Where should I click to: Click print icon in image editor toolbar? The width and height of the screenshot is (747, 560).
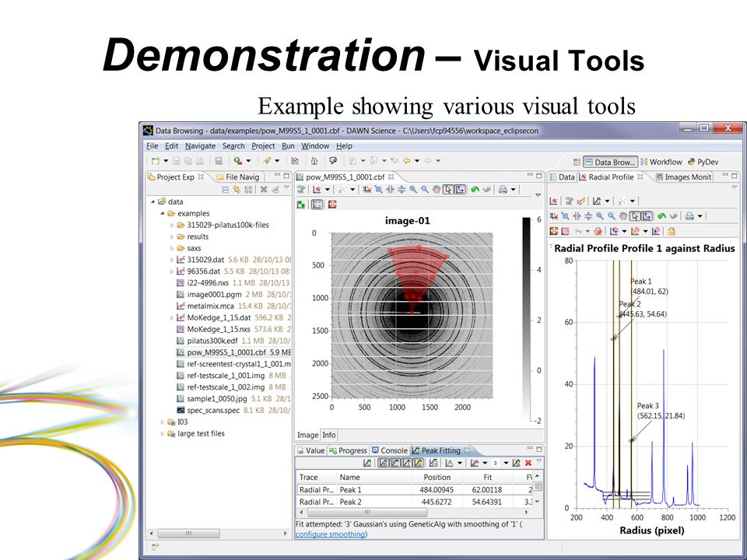pyautogui.click(x=503, y=190)
